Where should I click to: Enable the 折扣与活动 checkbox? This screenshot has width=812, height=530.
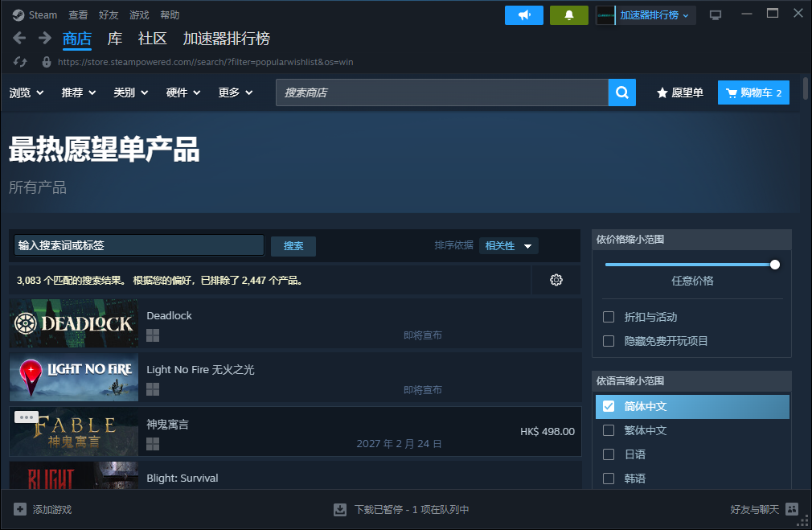click(x=609, y=317)
